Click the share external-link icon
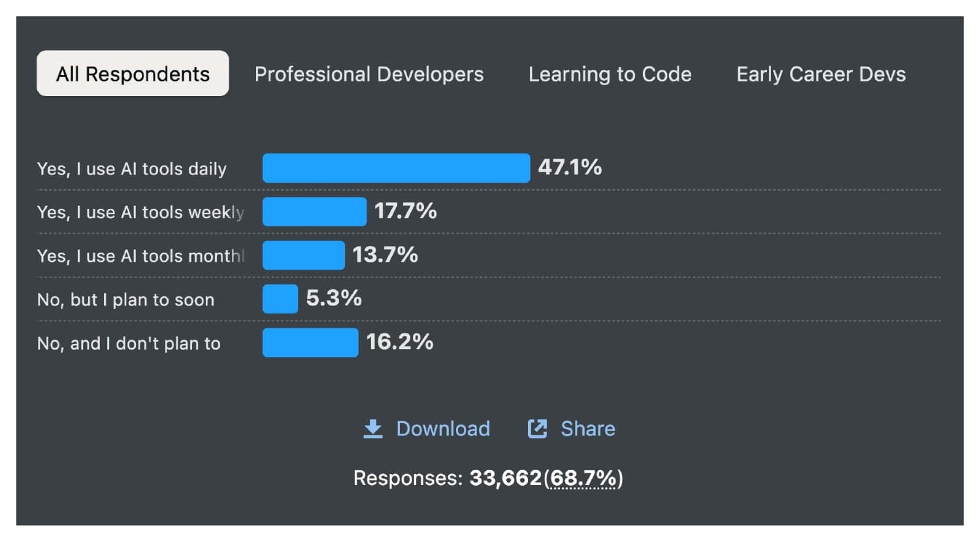The image size is (980, 551). (537, 429)
